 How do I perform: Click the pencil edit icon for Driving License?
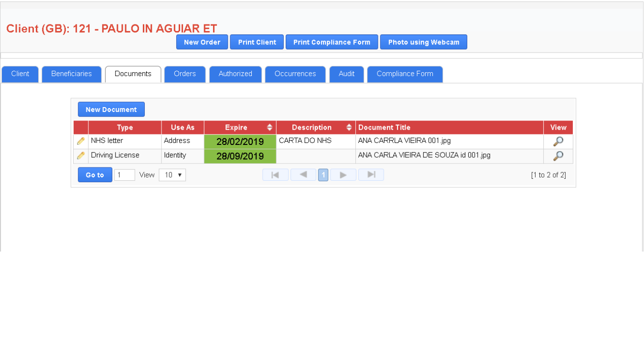click(81, 155)
